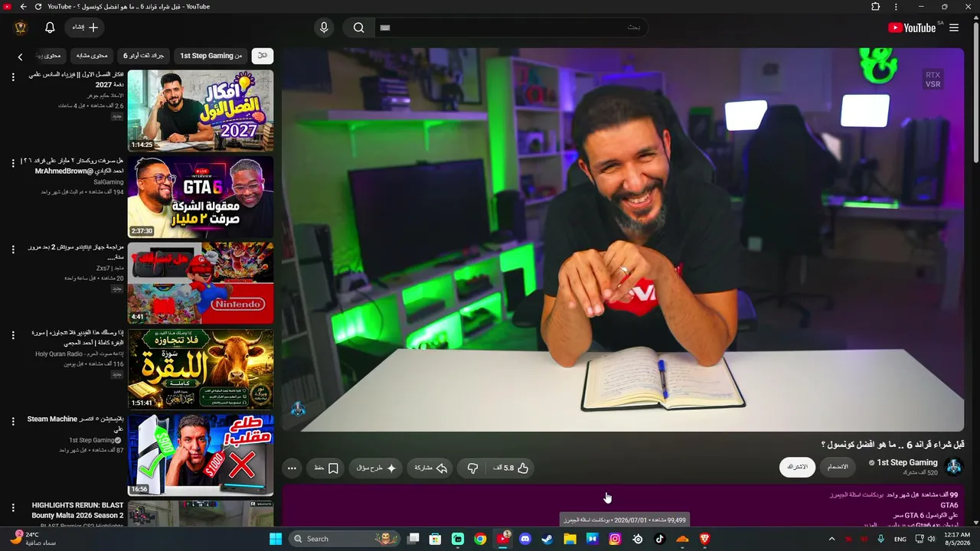Visit the Holy Quran Radio channel link
Image resolution: width=980 pixels, height=551 pixels.
(x=80, y=354)
